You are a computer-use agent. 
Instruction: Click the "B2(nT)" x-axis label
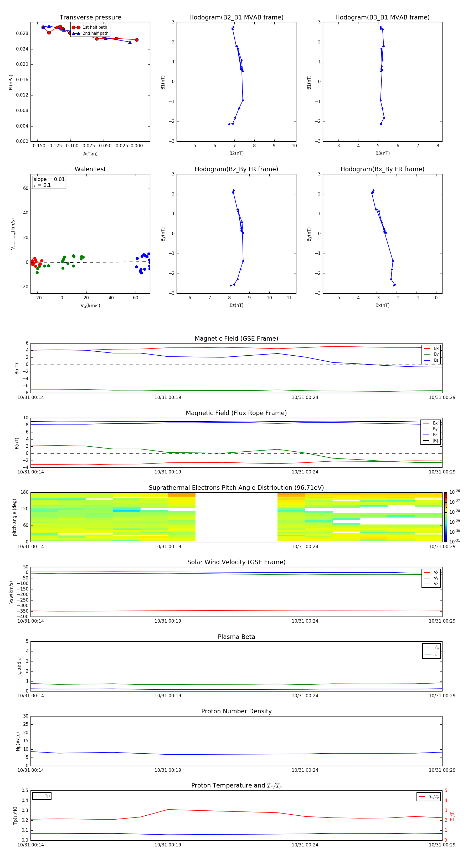[x=236, y=153]
